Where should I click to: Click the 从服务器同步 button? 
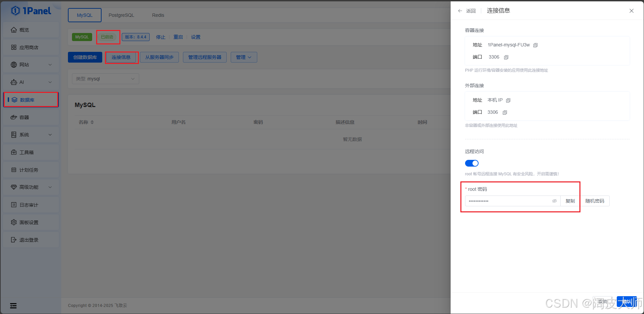pyautogui.click(x=159, y=57)
